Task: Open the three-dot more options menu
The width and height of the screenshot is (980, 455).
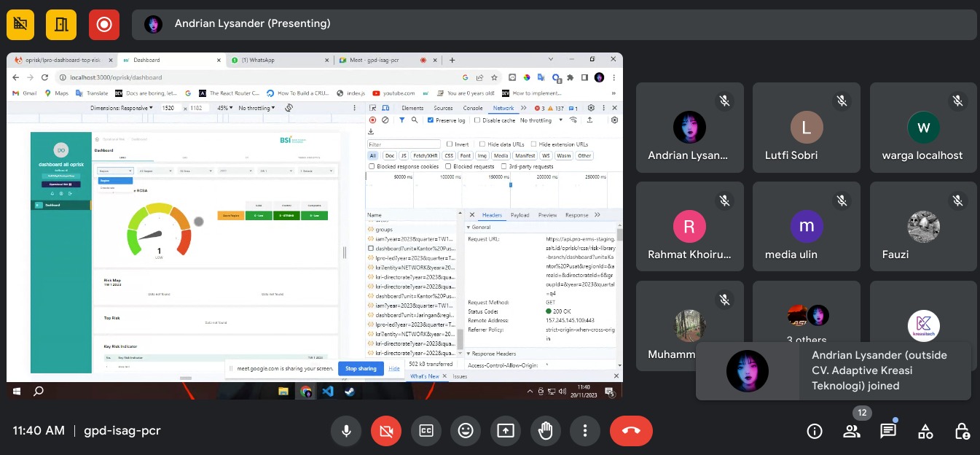Action: 585,431
